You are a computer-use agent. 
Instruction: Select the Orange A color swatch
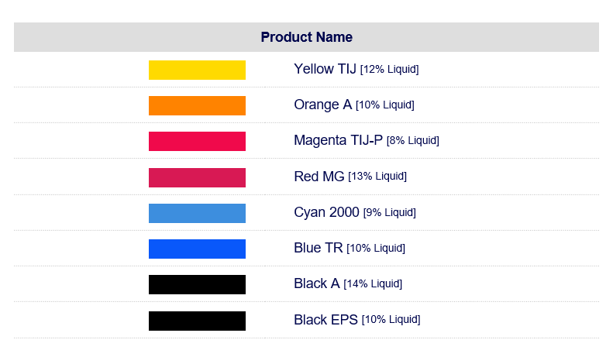pyautogui.click(x=197, y=105)
